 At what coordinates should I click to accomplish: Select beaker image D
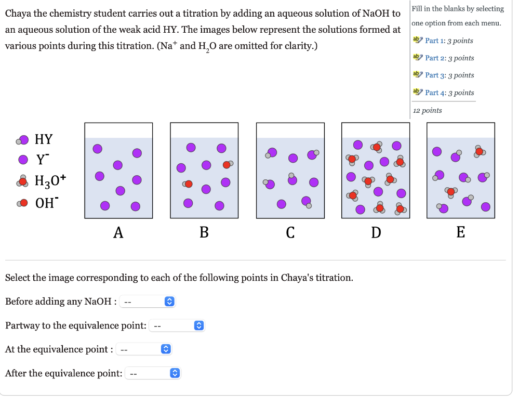376,171
